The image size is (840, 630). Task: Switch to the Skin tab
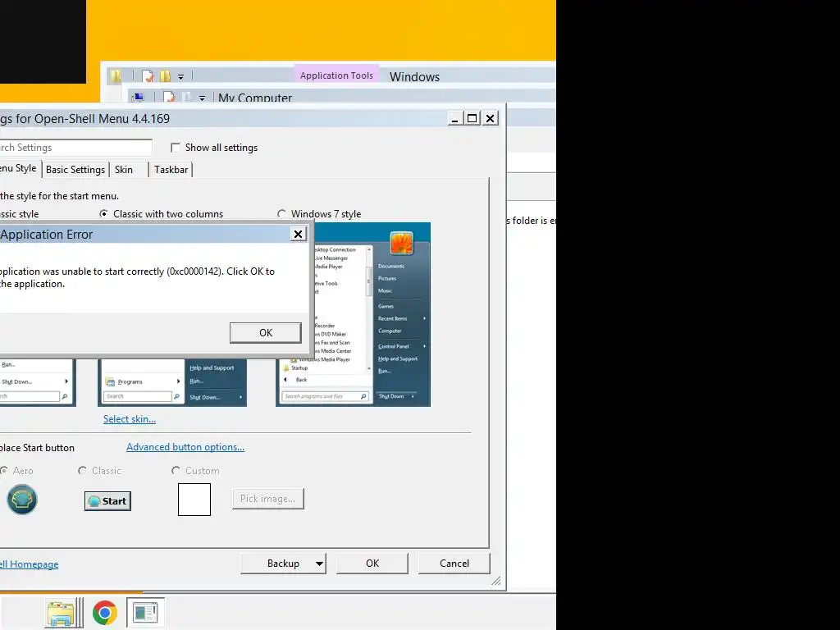pyautogui.click(x=124, y=170)
